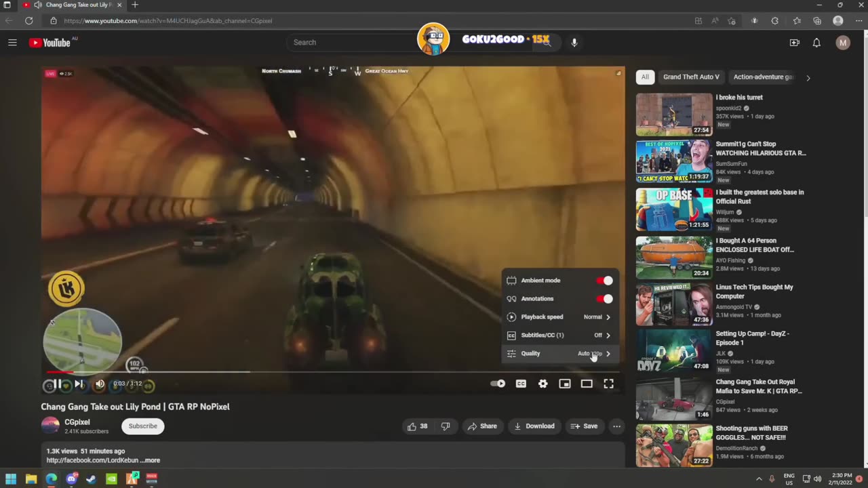Select the All filter chip
Screen dimensions: 868x488
pos(645,77)
